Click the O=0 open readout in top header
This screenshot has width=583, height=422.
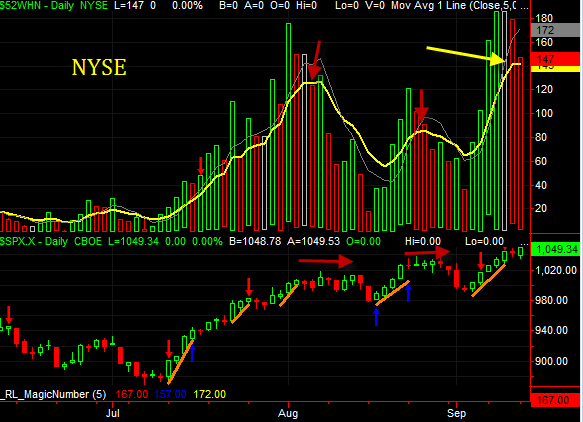(x=280, y=6)
